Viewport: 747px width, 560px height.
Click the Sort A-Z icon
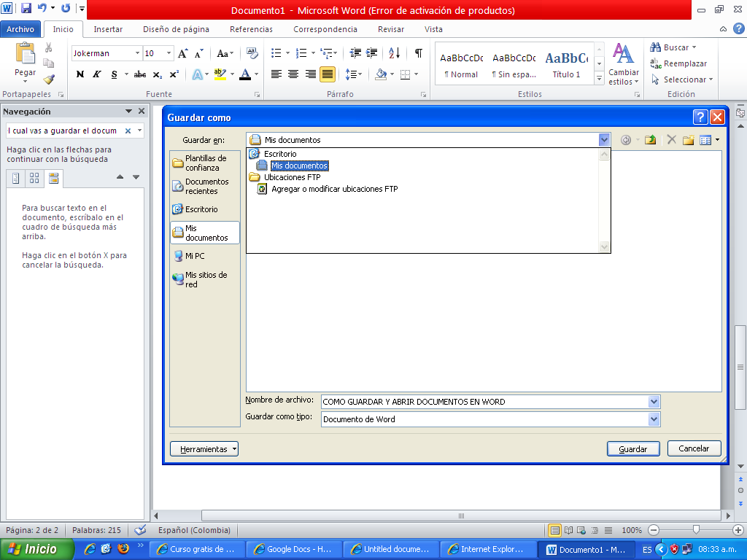(x=395, y=52)
